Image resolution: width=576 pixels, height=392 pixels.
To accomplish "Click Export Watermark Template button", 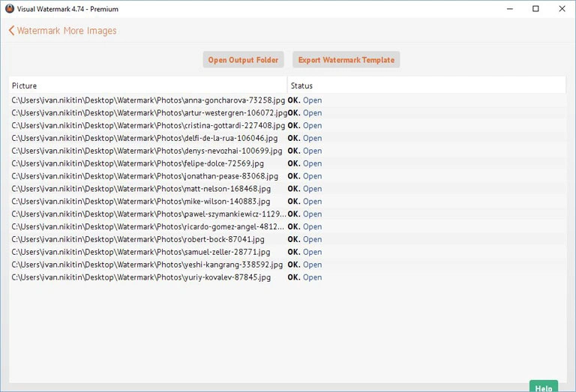I will (346, 60).
